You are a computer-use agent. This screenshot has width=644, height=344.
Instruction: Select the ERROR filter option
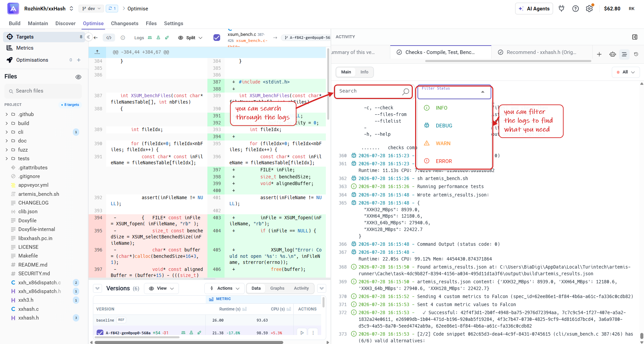tap(454, 161)
